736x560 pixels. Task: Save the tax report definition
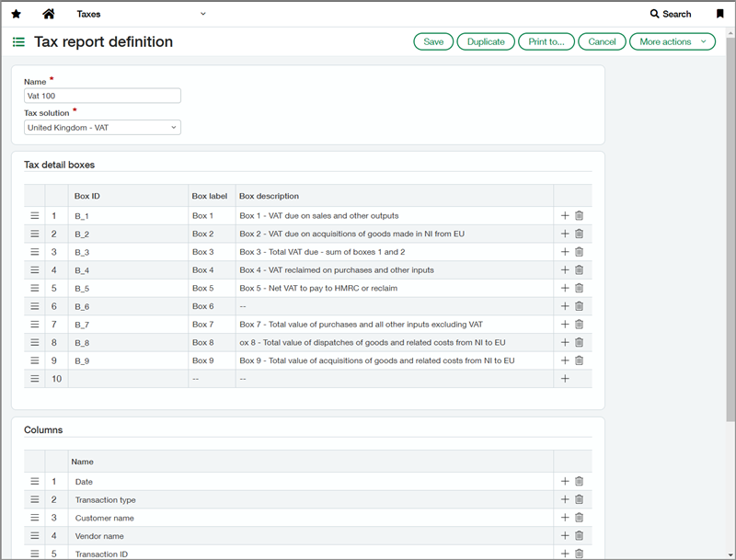pyautogui.click(x=432, y=41)
